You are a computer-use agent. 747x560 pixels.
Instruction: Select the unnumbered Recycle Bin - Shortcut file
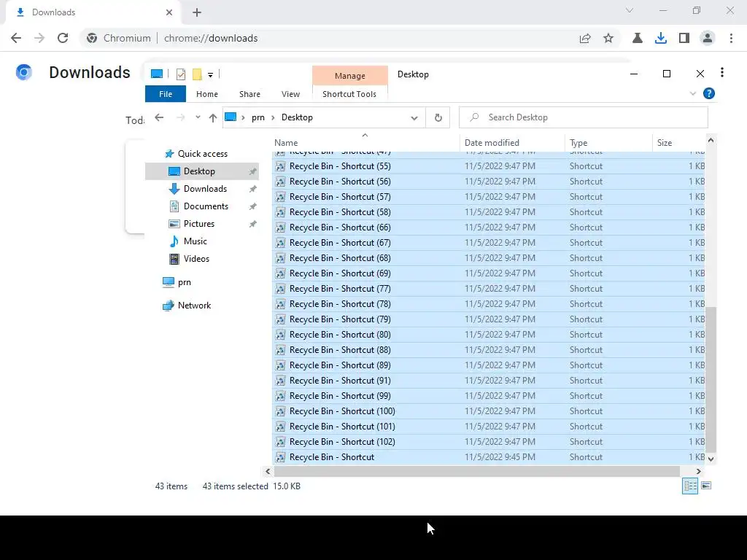click(489, 457)
